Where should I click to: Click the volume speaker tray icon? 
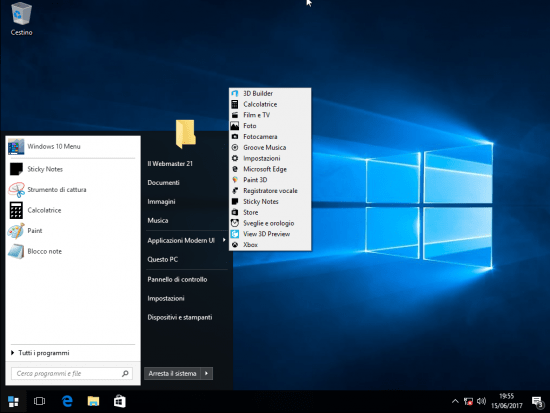coord(482,401)
